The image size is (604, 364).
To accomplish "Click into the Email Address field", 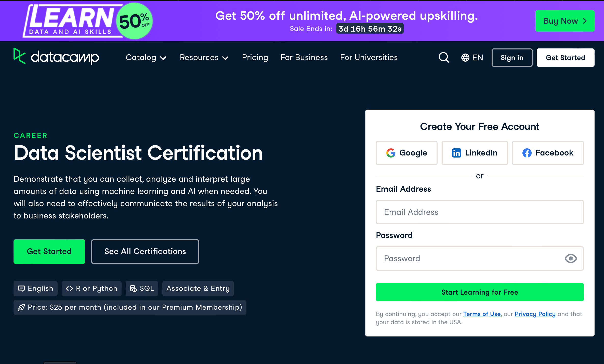I will point(480,212).
